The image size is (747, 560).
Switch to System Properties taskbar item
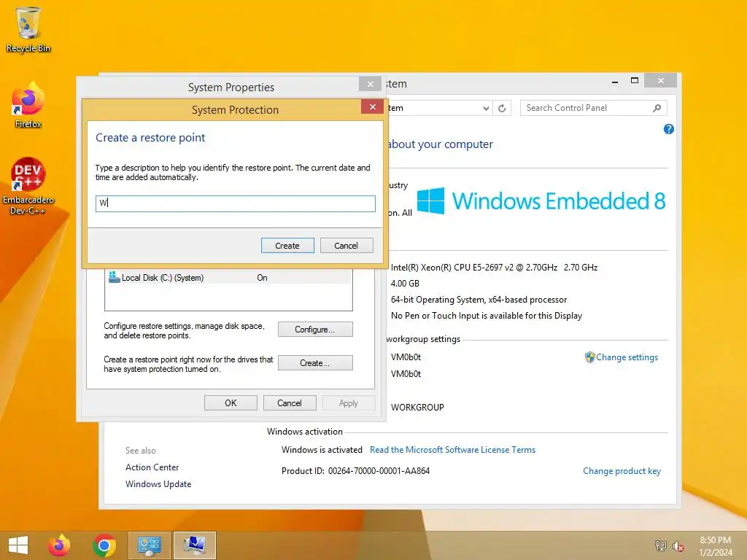pos(194,545)
